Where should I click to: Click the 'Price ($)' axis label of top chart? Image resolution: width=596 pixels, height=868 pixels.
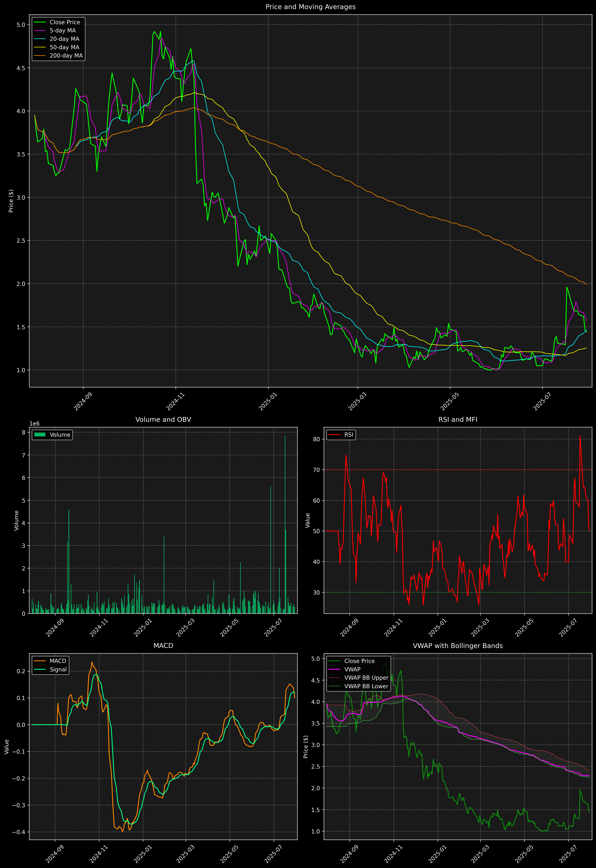coord(11,201)
